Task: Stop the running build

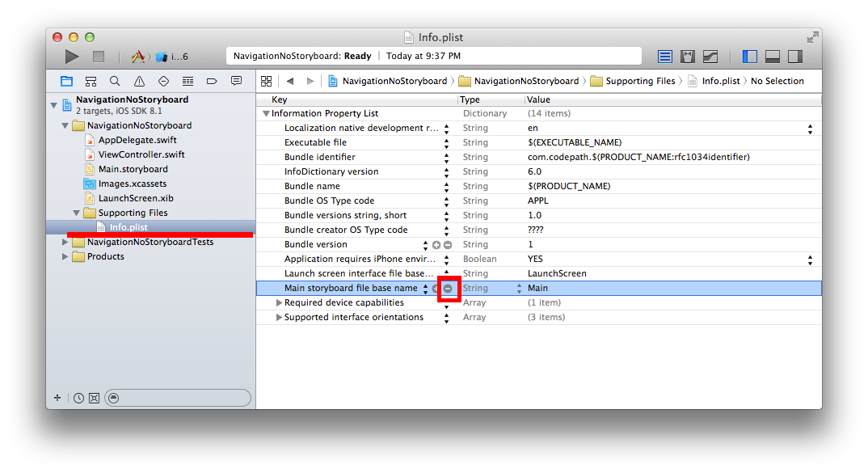Action: [x=99, y=57]
